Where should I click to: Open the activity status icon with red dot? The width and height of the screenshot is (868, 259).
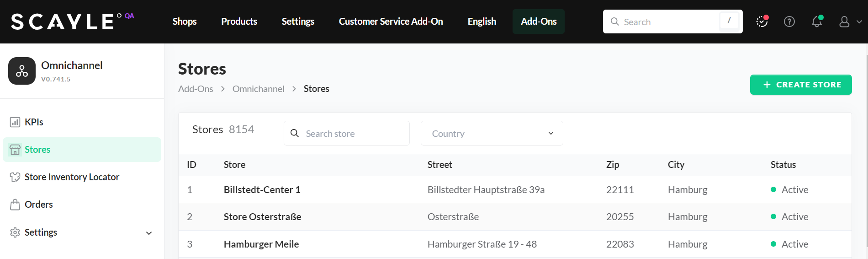762,22
